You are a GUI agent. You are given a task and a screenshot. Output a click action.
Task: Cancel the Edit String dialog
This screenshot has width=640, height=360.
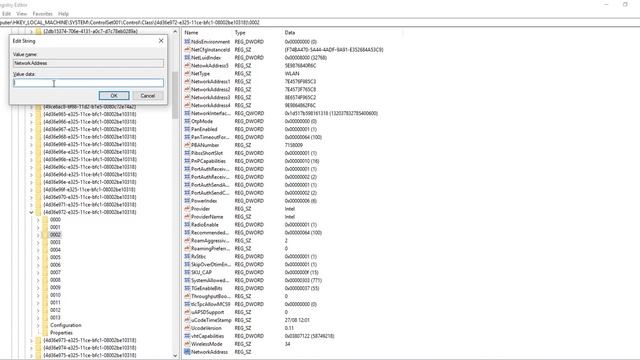coord(148,96)
